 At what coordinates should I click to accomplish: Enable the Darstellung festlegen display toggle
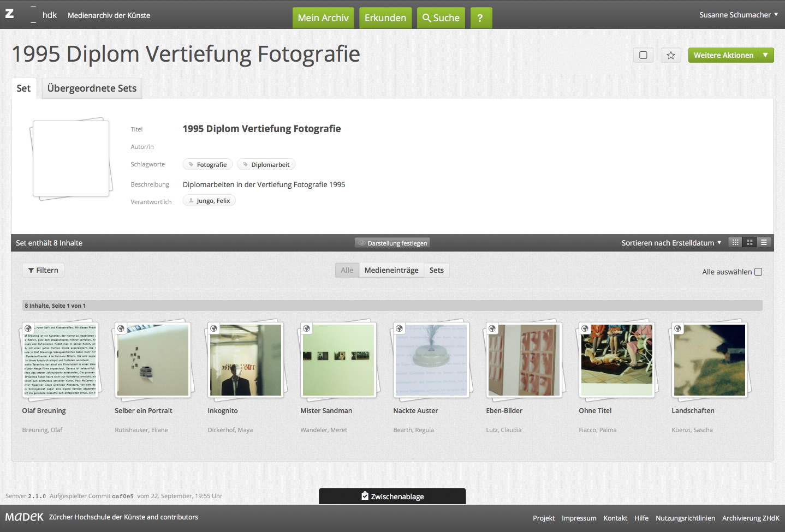pyautogui.click(x=392, y=243)
